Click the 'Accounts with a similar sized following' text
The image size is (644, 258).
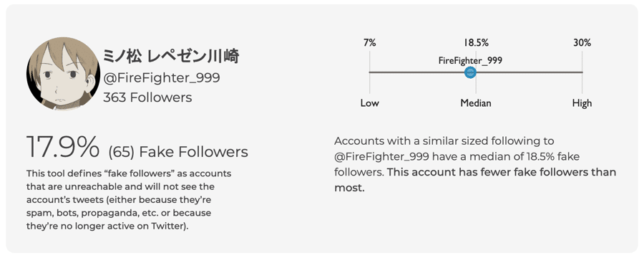444,141
